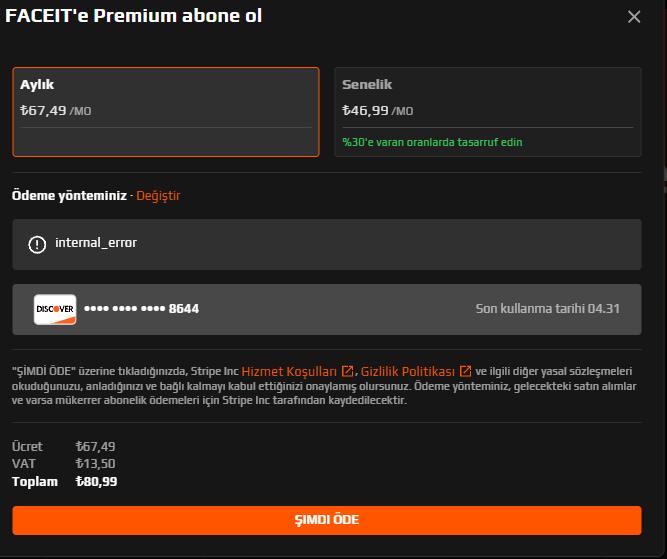Click the Ödeme yönteminiz heading
Viewport: 667px width, 559px height.
(69, 196)
